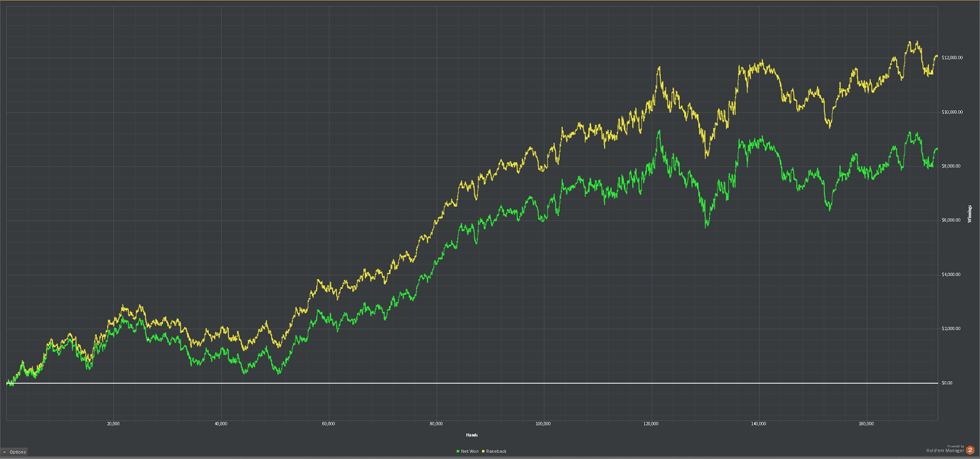Open the Options button label
This screenshot has width=980, height=459.
(x=18, y=452)
